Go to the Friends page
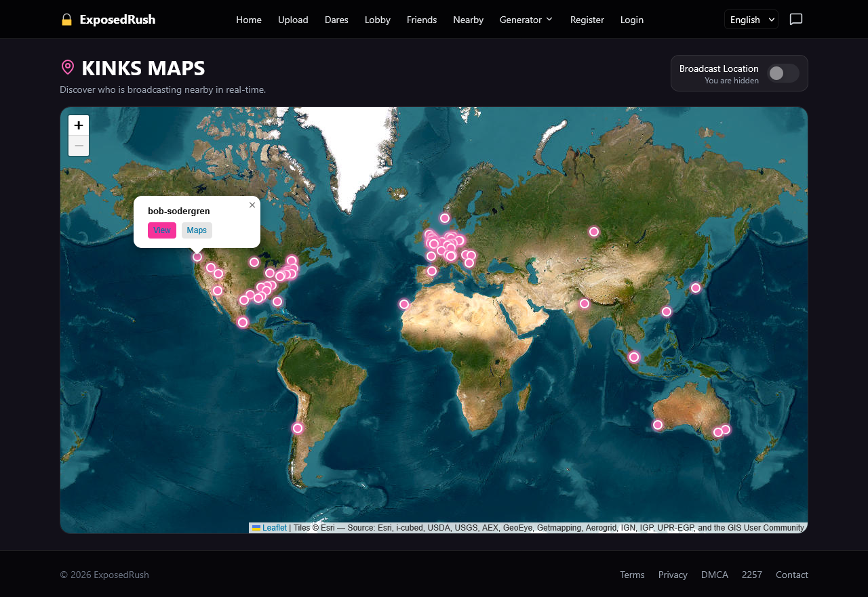The width and height of the screenshot is (868, 597). click(x=422, y=20)
